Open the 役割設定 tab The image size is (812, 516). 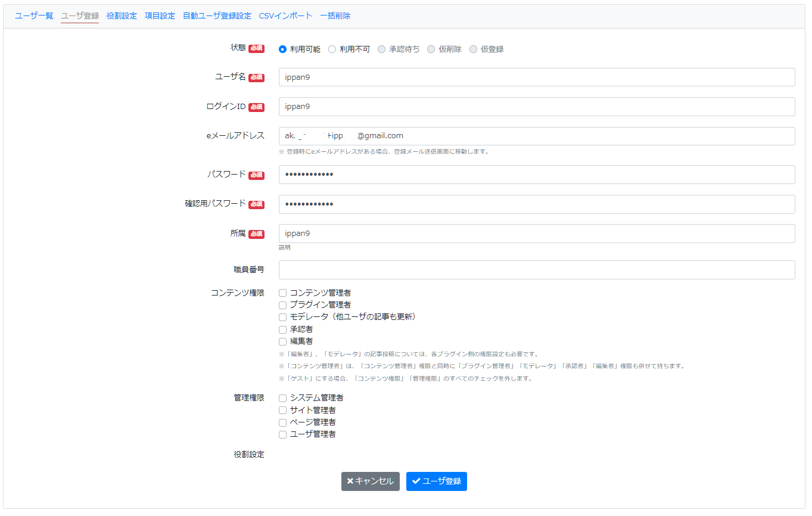click(122, 15)
